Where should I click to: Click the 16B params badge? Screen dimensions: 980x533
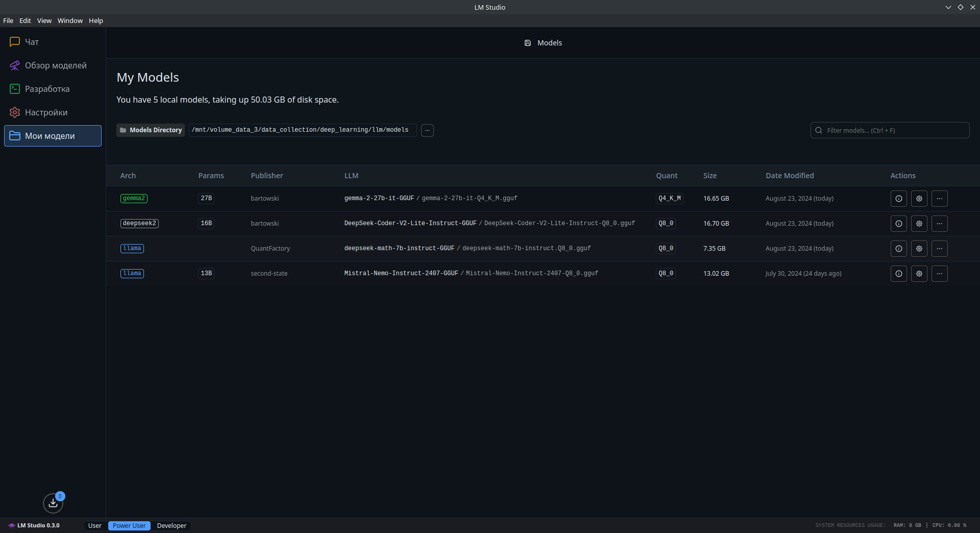(x=206, y=224)
